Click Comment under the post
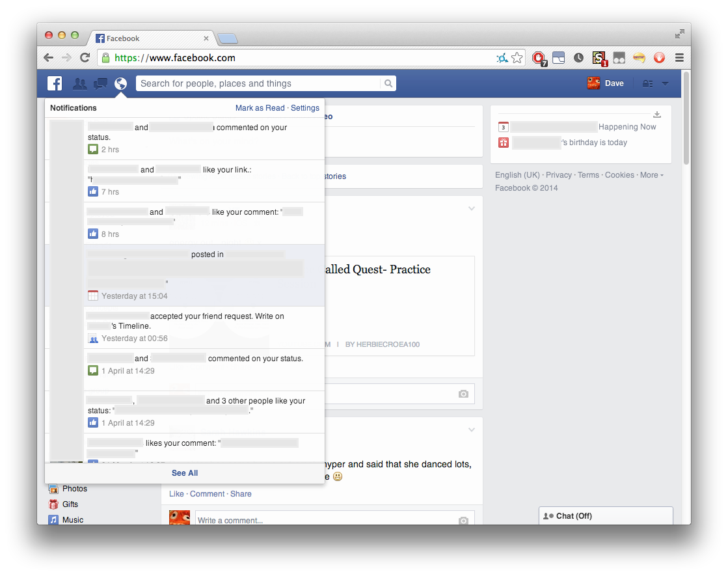Screen dimensions: 728x576 click(207, 494)
